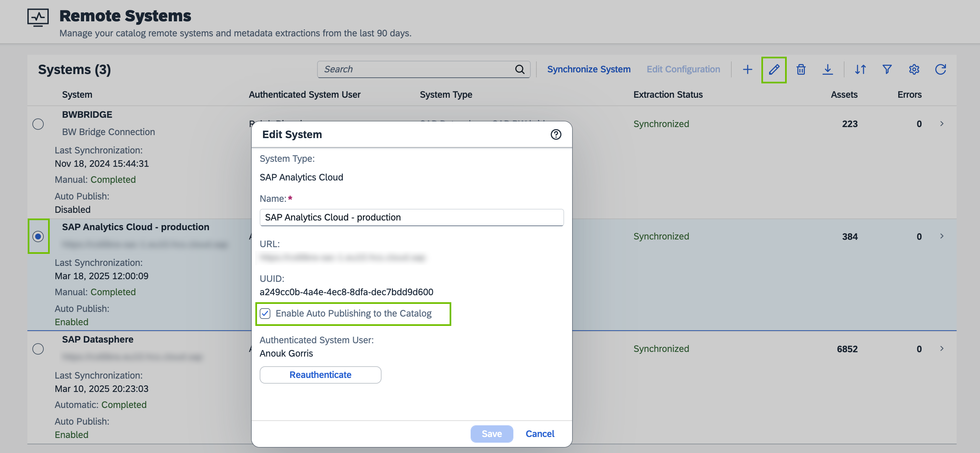Open sort options with arrows icon

pos(860,69)
